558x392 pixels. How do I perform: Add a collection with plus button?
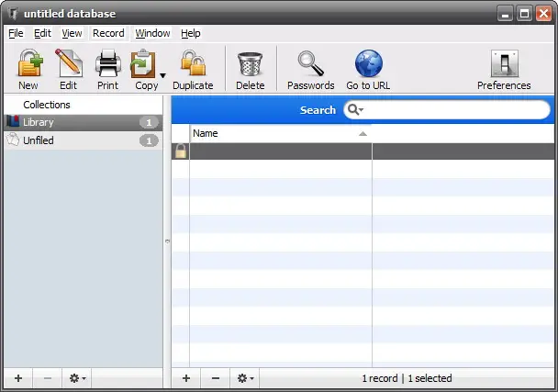[x=18, y=378]
